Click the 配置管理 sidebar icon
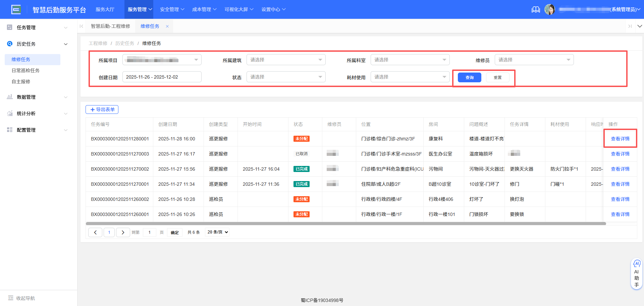Viewport: 644px width, 306px height. 9,130
